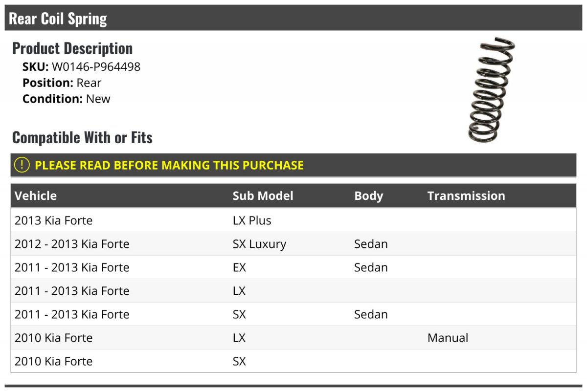Image resolution: width=587 pixels, height=392 pixels.
Task: Select the 2013 Kia Forte LX Plus row
Action: pyautogui.click(x=293, y=220)
